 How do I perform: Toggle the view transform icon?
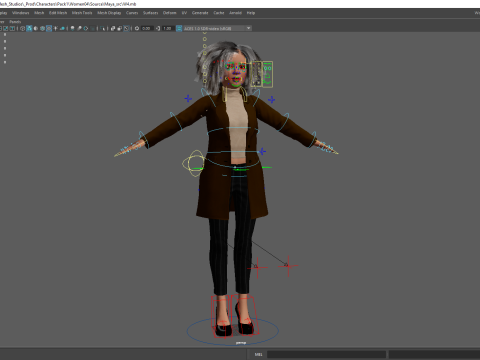click(x=179, y=28)
